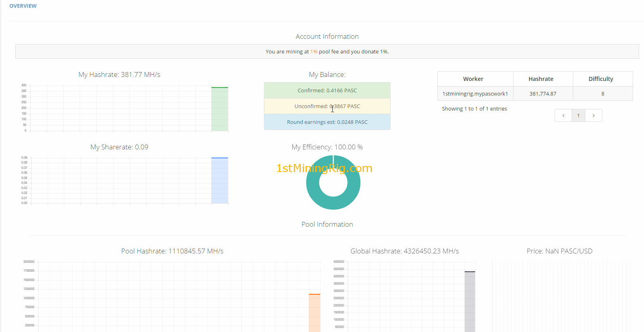Click the blue My Sharerate chart bar
The image size is (644, 332).
(x=220, y=181)
